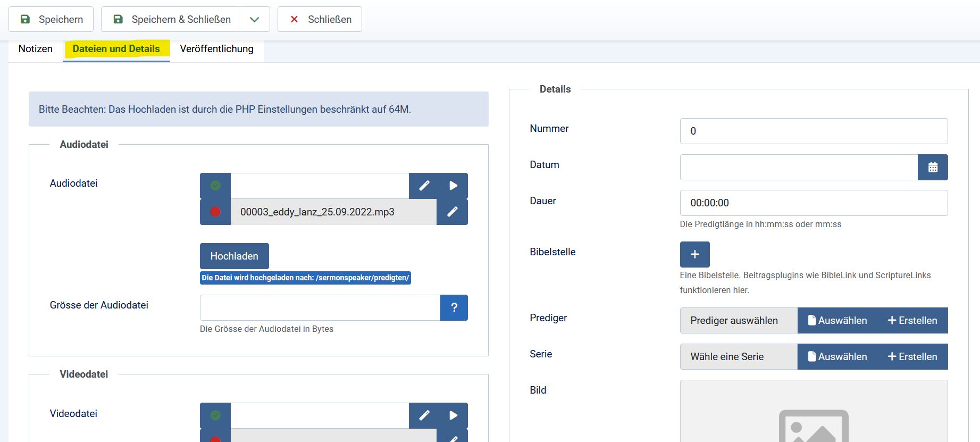Click the question mark size lookup button
The height and width of the screenshot is (442, 980).
click(454, 307)
